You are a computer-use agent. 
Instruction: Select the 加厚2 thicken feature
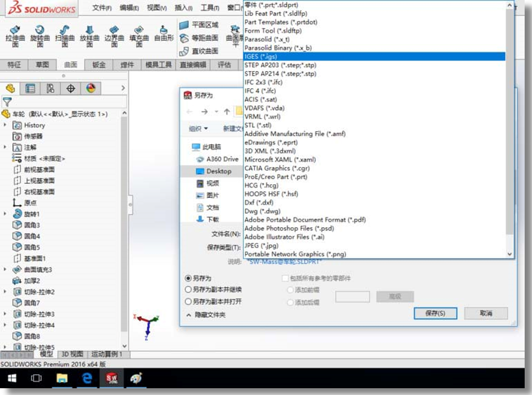tap(27, 281)
